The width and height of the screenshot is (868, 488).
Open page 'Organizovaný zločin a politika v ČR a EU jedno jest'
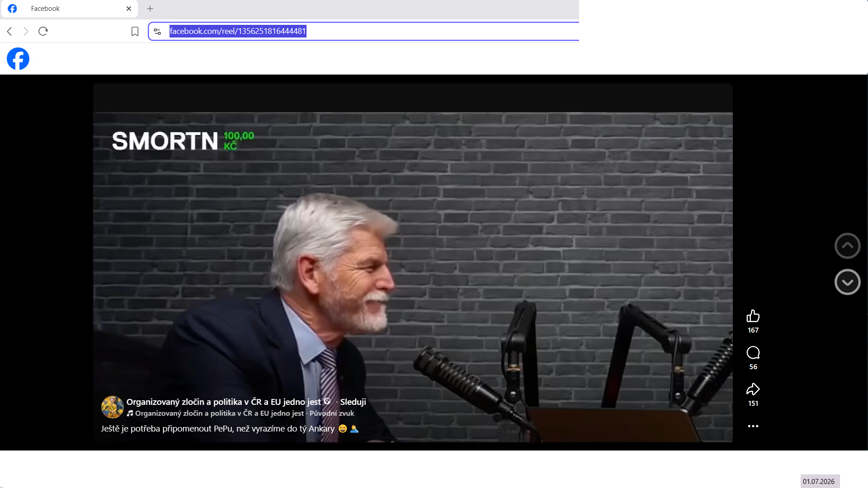click(223, 402)
